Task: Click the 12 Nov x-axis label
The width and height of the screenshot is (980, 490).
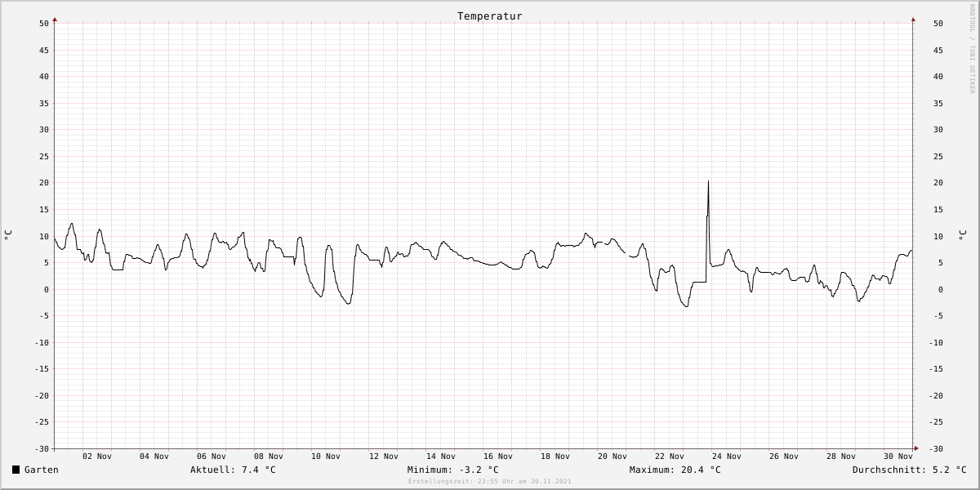Action: (384, 457)
